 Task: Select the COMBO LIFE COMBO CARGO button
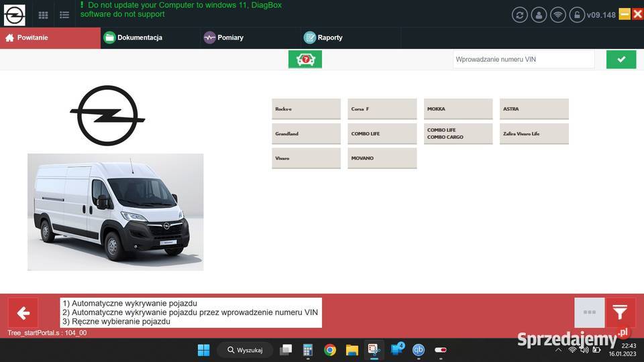tap(458, 134)
